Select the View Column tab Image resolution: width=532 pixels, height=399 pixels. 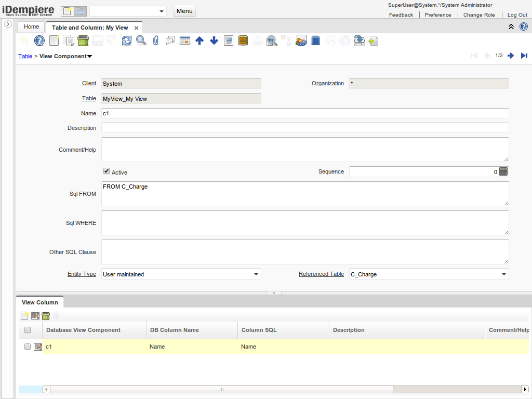tap(40, 302)
